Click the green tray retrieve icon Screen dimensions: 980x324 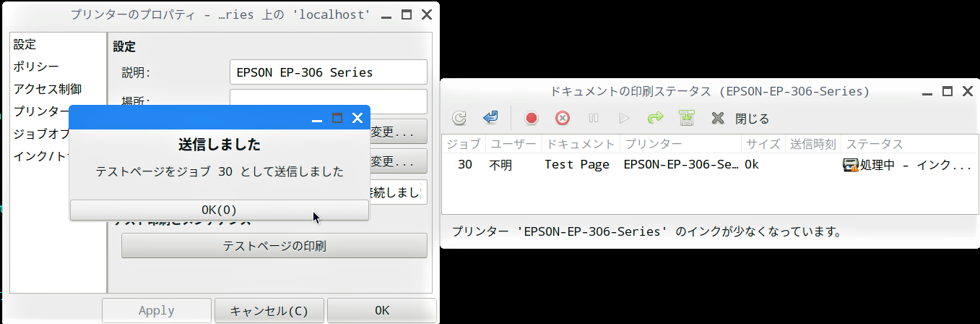point(686,118)
